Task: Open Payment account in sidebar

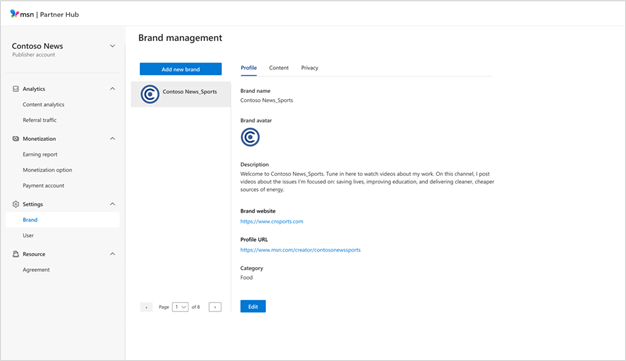Action: click(44, 186)
